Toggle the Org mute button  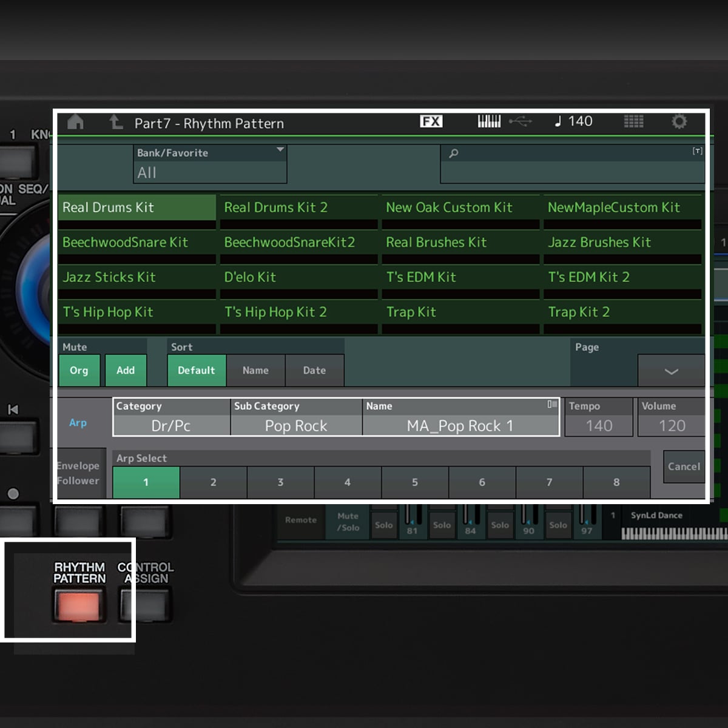79,370
